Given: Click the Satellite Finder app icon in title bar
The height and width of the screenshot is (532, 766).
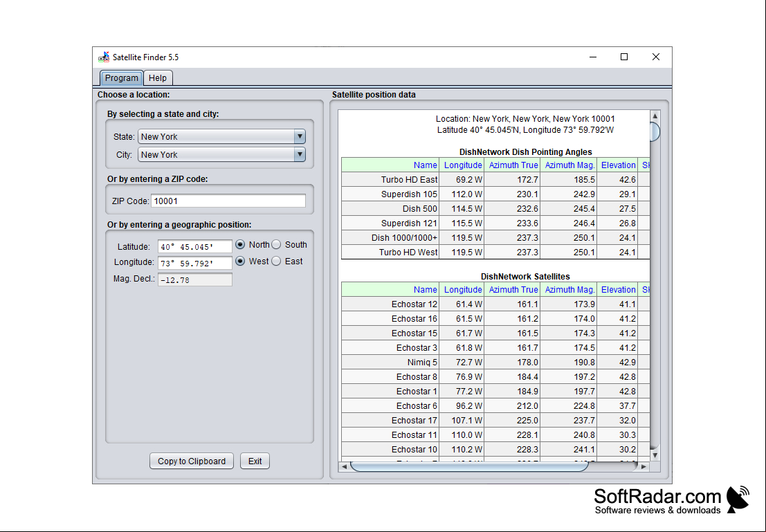Looking at the screenshot, I should click(104, 57).
